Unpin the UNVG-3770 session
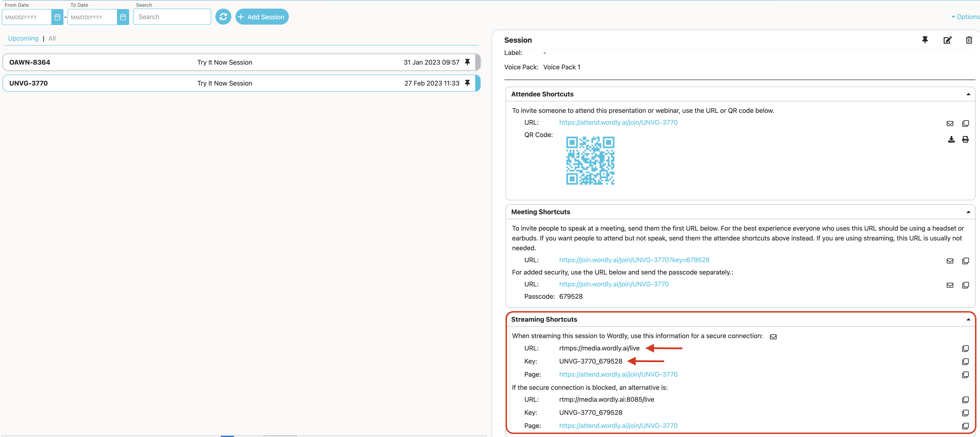The width and height of the screenshot is (980, 437). [468, 83]
